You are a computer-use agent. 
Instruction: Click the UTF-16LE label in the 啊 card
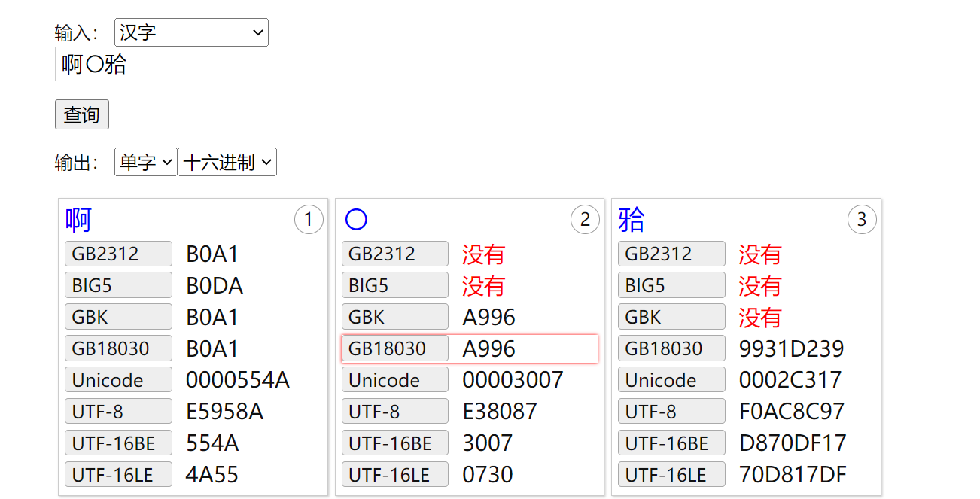[x=118, y=475]
